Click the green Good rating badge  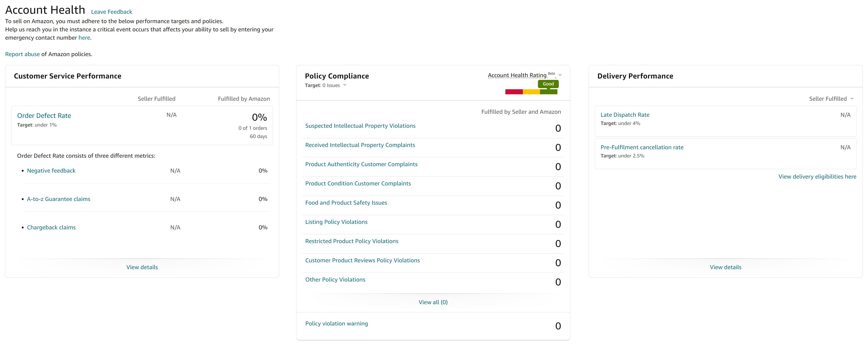548,84
